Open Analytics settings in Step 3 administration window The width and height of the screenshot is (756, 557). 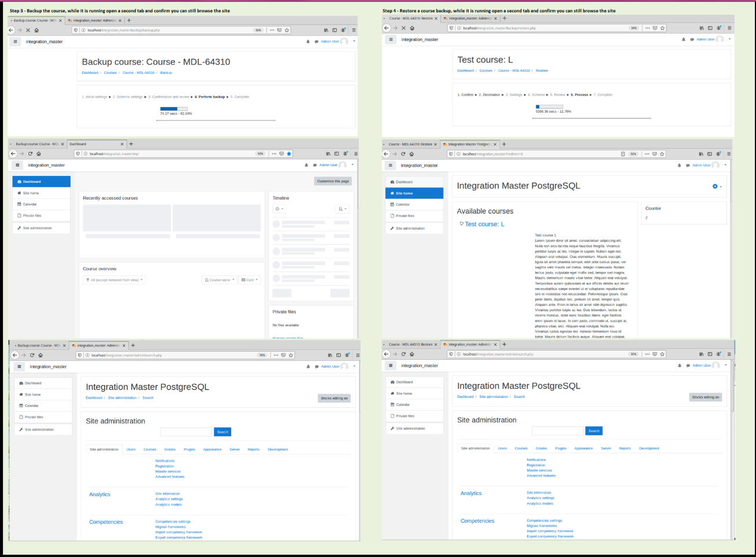click(x=169, y=499)
